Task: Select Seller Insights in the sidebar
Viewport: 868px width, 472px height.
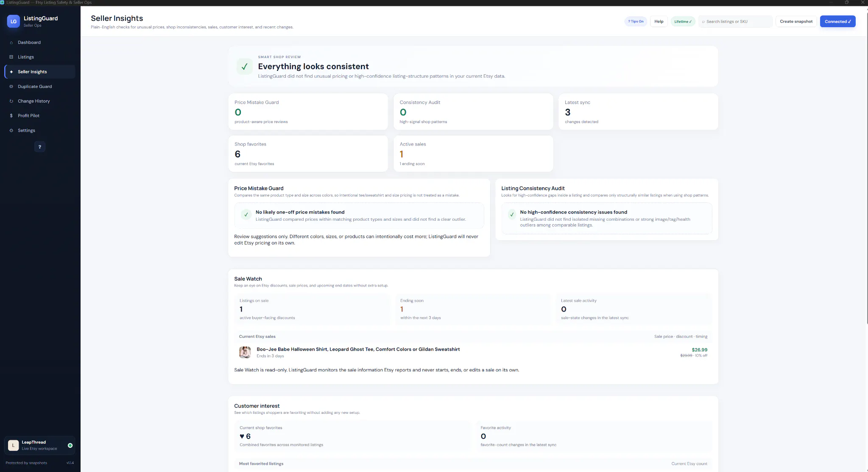Action: coord(40,72)
